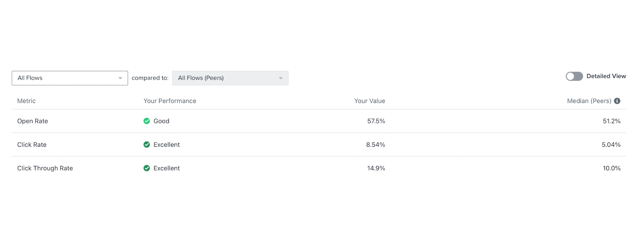Click the chevron on the All Flows selector
The width and height of the screenshot is (644, 247).
[x=120, y=78]
